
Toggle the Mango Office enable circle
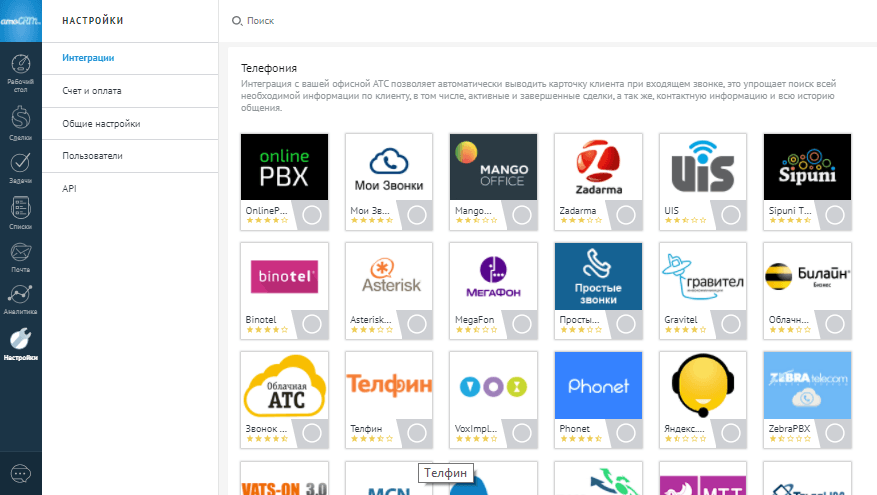(521, 215)
